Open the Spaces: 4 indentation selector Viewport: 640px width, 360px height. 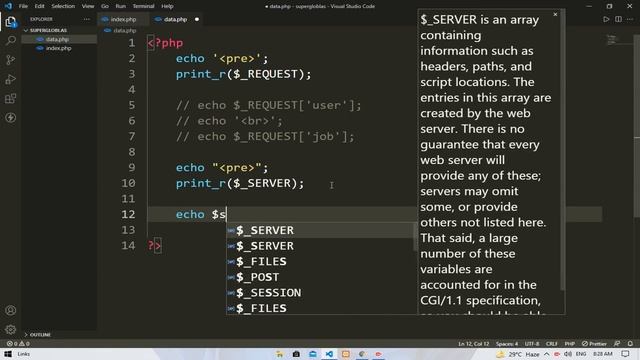tap(507, 344)
